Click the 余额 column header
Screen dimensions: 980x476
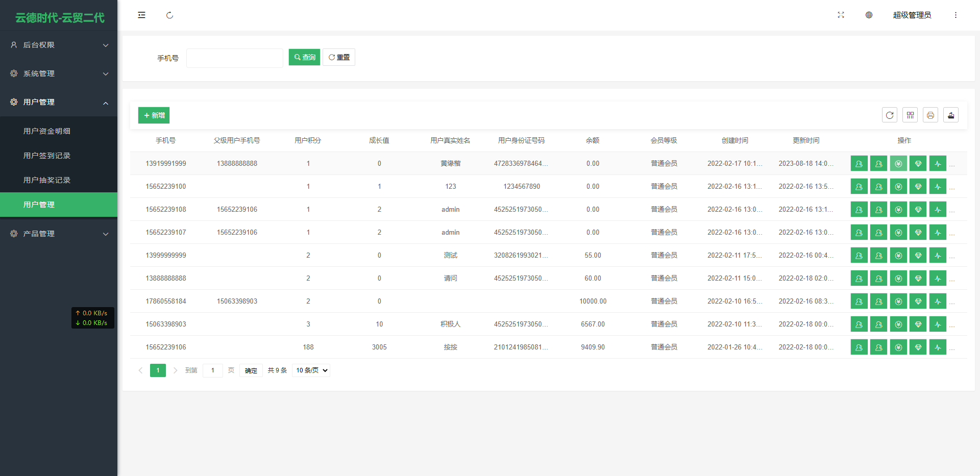tap(593, 140)
